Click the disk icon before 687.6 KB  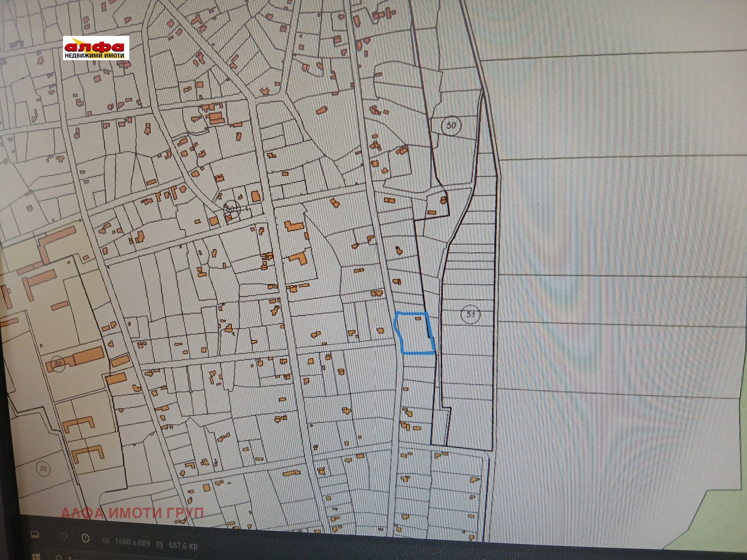(x=160, y=544)
